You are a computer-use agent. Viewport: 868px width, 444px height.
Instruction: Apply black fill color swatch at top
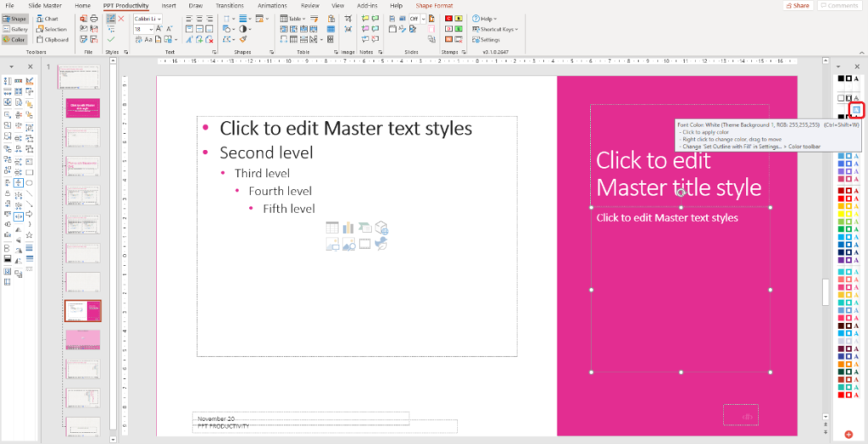tap(841, 79)
